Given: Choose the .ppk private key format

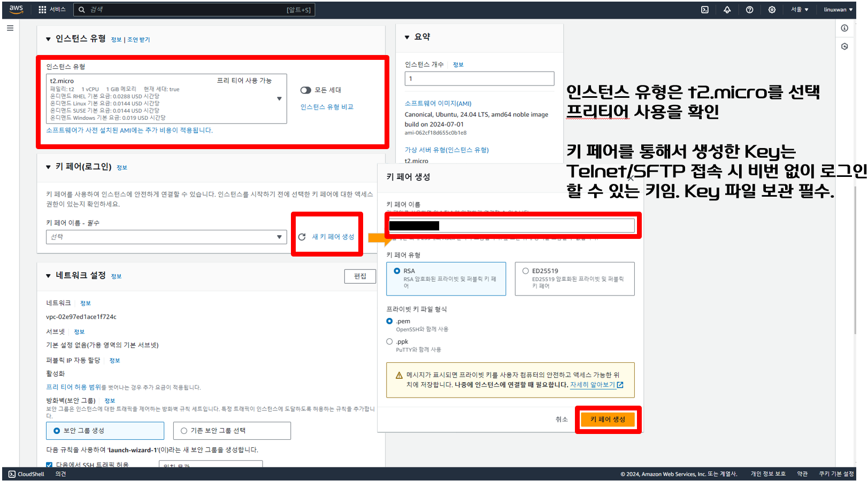Looking at the screenshot, I should click(389, 342).
